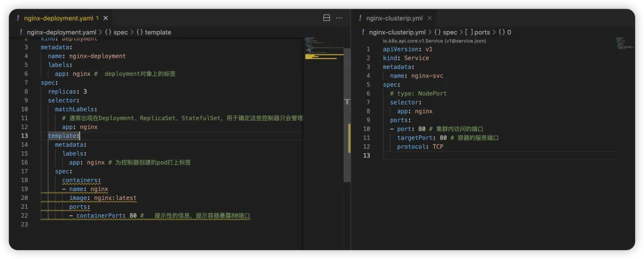Open the spec breadcrumb in nginx-clusterip.yml
Image resolution: width=644 pixels, height=259 pixels.
tap(445, 32)
